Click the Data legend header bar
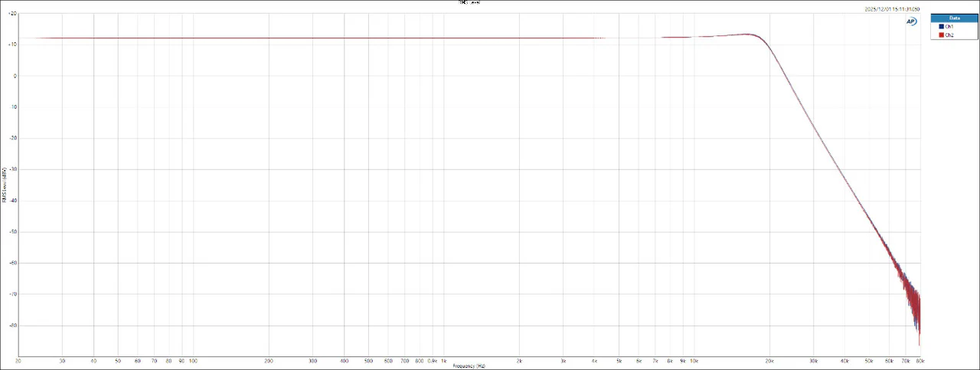This screenshot has height=370, width=980. pos(953,17)
